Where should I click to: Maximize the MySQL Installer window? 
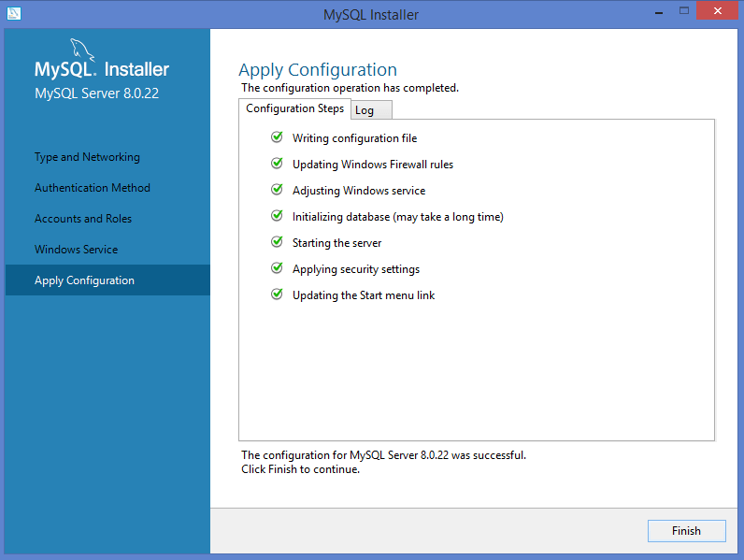(684, 11)
